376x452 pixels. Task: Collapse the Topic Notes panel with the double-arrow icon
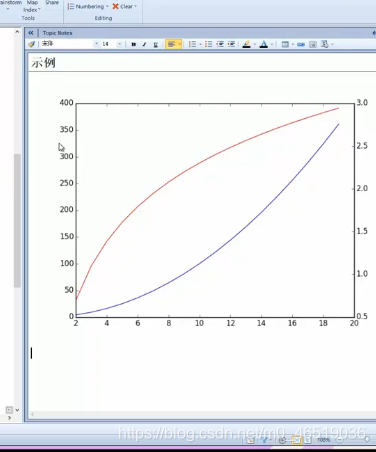31,33
